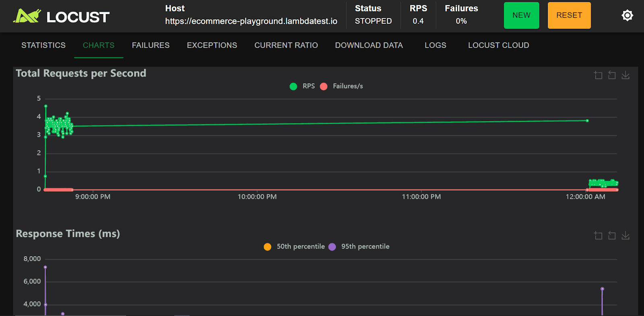This screenshot has height=316, width=644.
Task: Switch to the Statistics tab
Action: coord(43,45)
